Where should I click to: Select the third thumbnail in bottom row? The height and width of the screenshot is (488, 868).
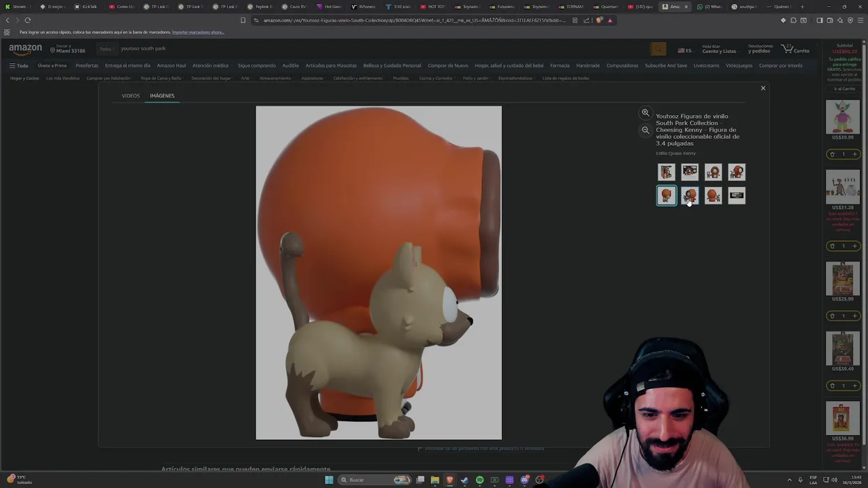[x=713, y=196]
